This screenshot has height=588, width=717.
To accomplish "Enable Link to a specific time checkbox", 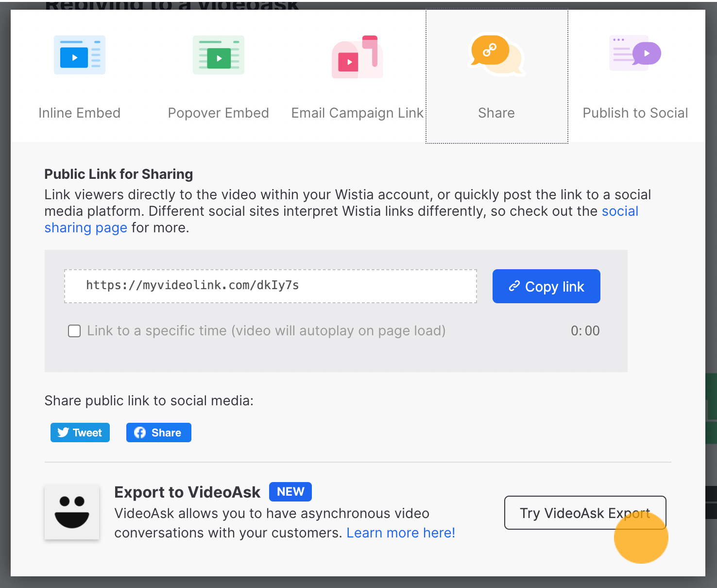I will tap(74, 331).
